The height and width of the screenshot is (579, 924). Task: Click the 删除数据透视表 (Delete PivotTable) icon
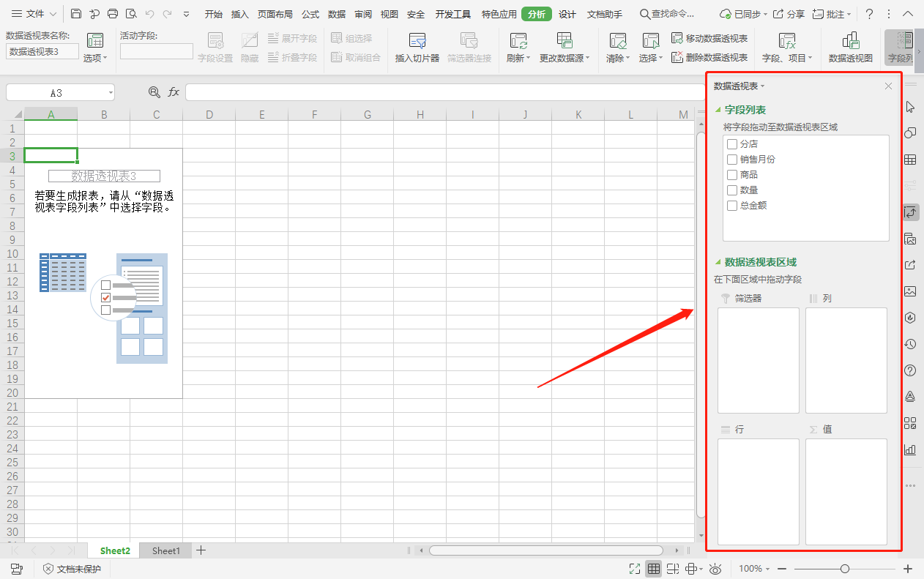click(677, 57)
